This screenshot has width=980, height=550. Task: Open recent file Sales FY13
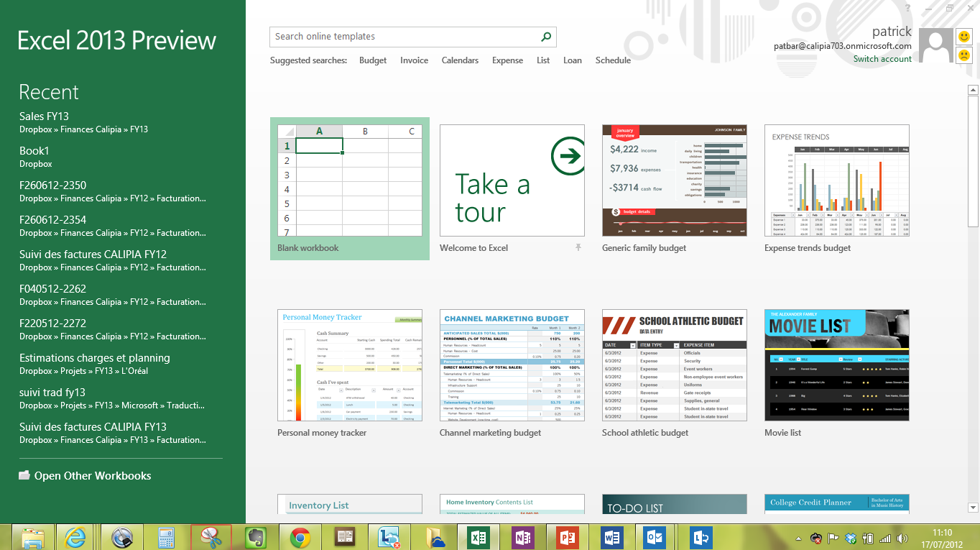44,116
